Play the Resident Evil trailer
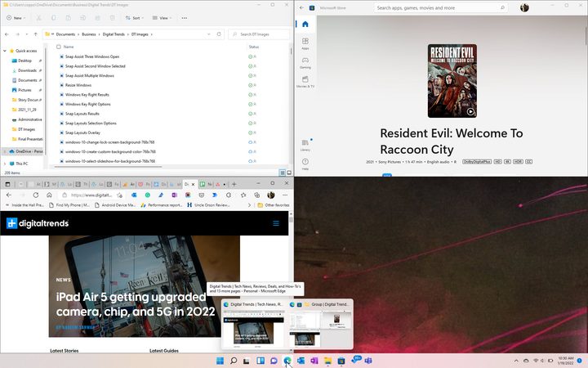Viewport: 588px width, 368px height. coord(470,111)
